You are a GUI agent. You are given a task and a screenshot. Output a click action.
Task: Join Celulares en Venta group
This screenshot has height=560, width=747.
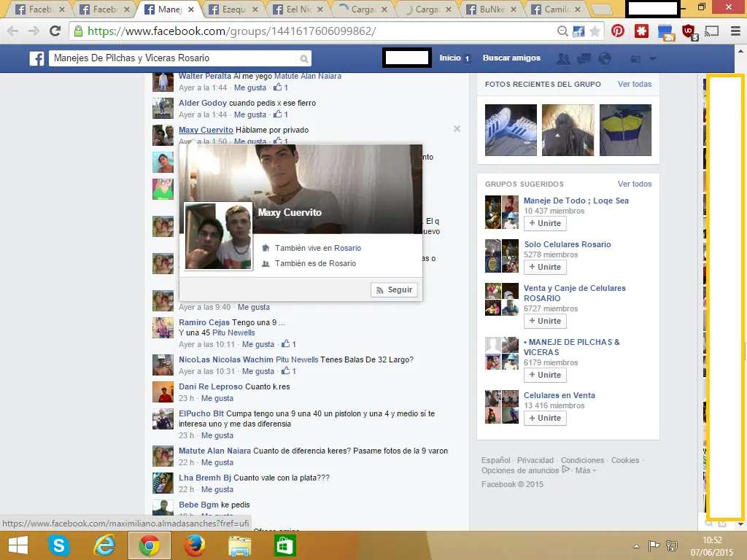[x=545, y=418]
